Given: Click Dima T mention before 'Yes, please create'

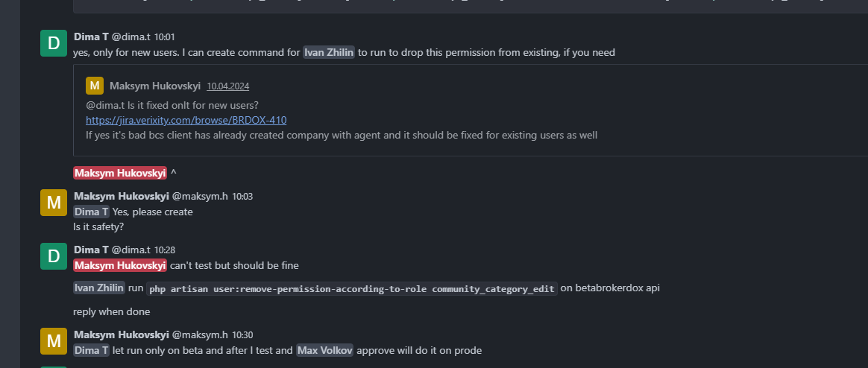Looking at the screenshot, I should (91, 212).
